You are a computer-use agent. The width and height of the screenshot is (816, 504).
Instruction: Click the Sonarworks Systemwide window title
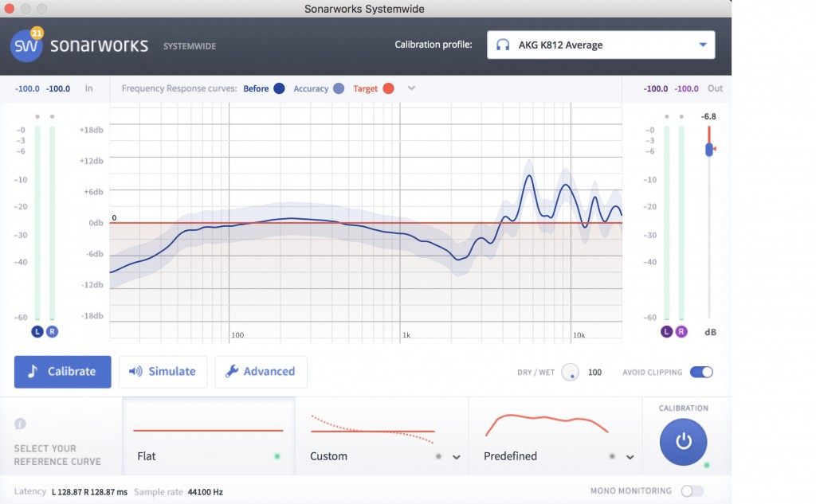[364, 9]
